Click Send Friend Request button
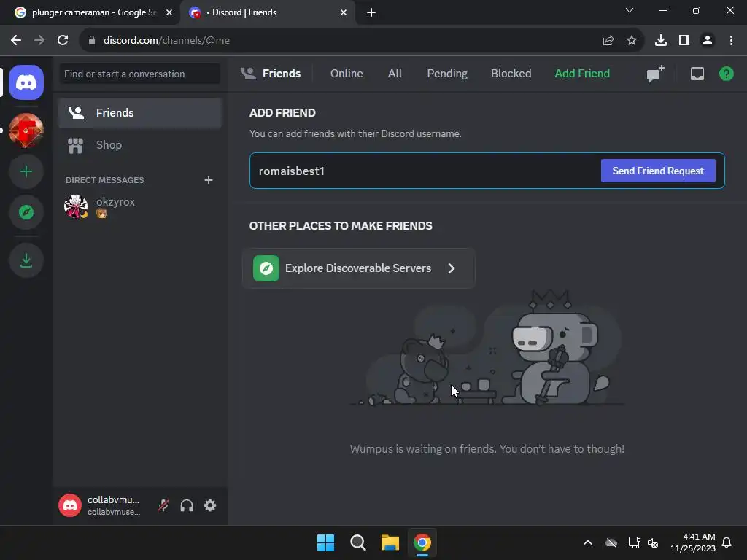Viewport: 747px width, 560px height. 658,171
